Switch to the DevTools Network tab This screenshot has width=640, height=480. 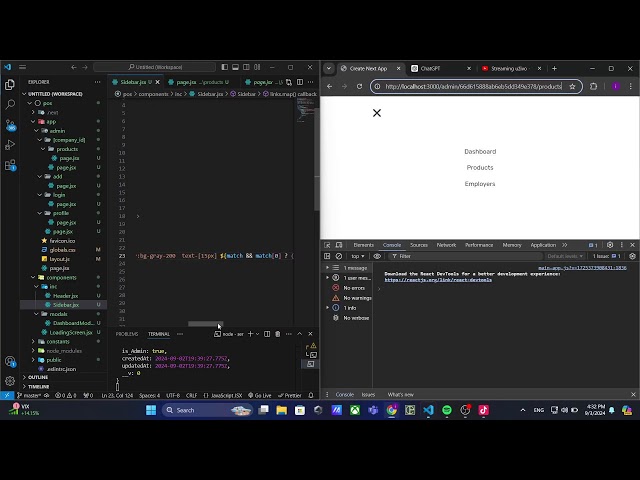[x=446, y=245]
